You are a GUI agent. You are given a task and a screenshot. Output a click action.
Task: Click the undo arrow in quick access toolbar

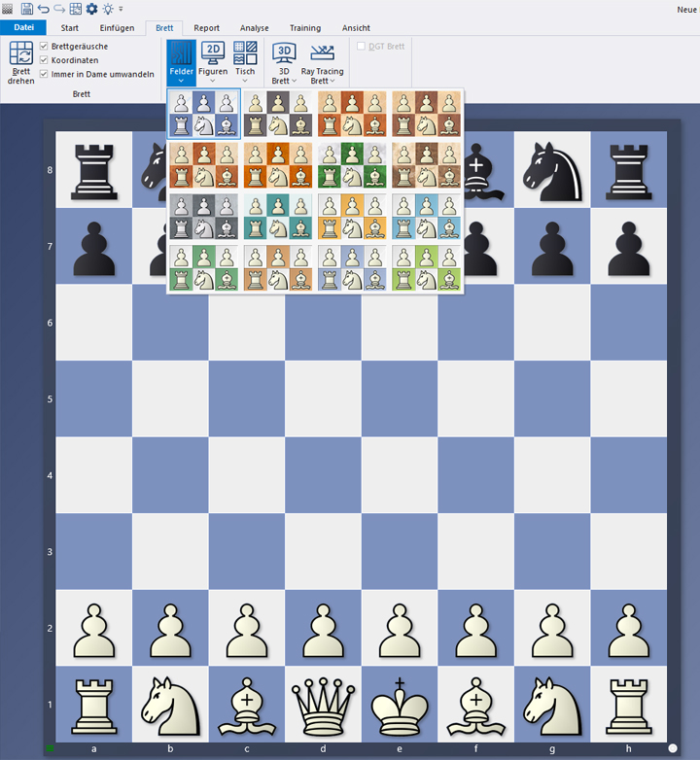[44, 9]
